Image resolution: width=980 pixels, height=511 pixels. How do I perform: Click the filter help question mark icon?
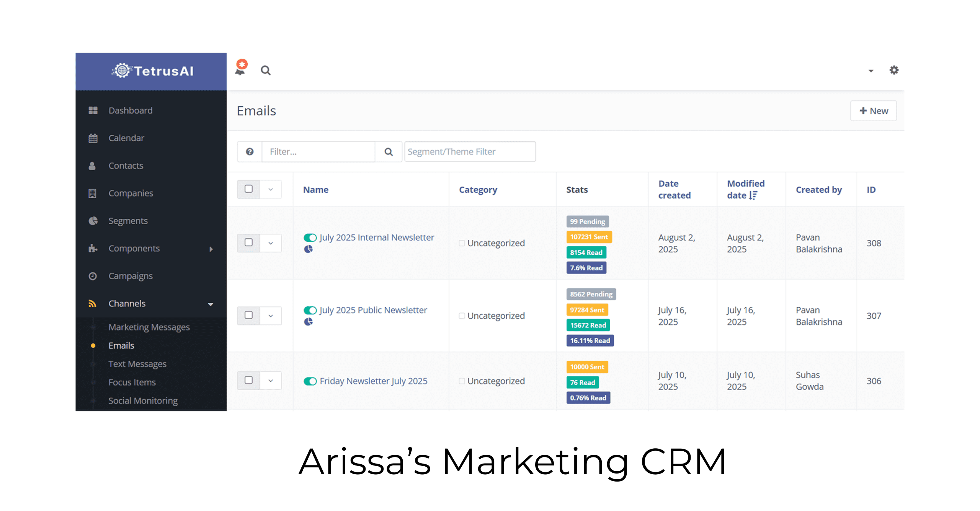pos(250,152)
